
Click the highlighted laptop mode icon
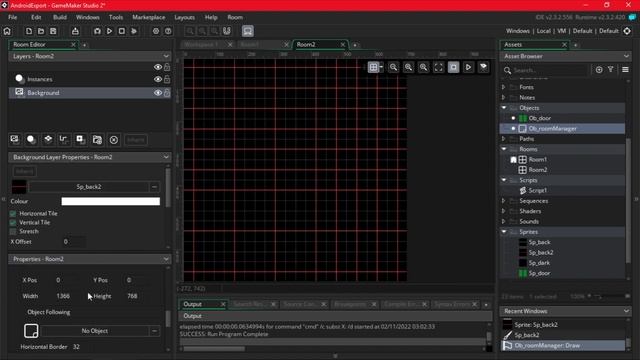tap(248, 31)
